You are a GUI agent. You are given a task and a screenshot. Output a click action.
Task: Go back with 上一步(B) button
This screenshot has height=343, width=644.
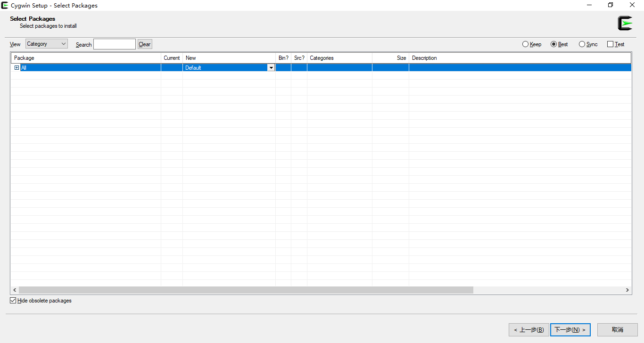[x=528, y=330]
